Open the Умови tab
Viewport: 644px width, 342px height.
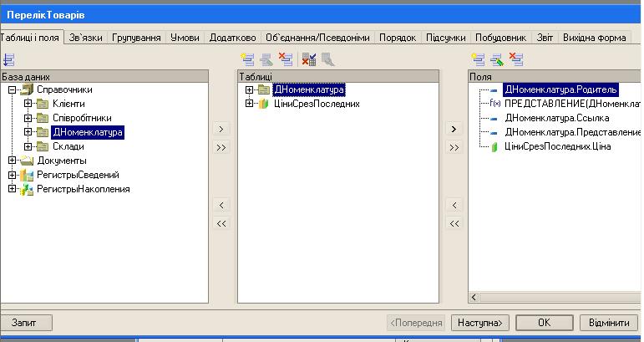click(185, 38)
